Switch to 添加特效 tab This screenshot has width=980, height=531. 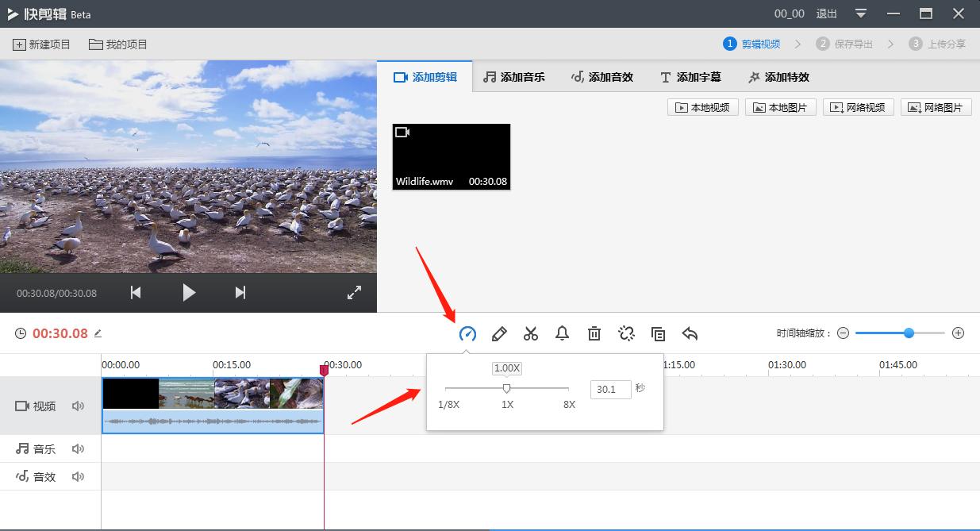pyautogui.click(x=778, y=77)
